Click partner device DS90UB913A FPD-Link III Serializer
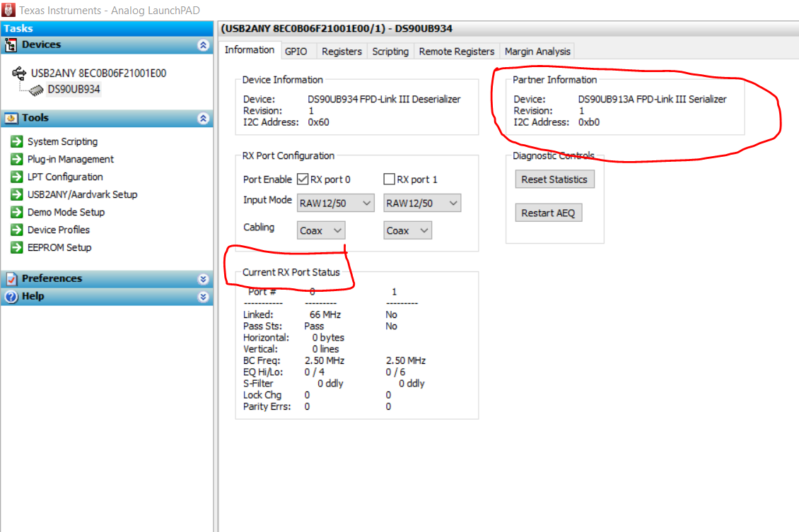Image resolution: width=799 pixels, height=532 pixels. point(652,100)
